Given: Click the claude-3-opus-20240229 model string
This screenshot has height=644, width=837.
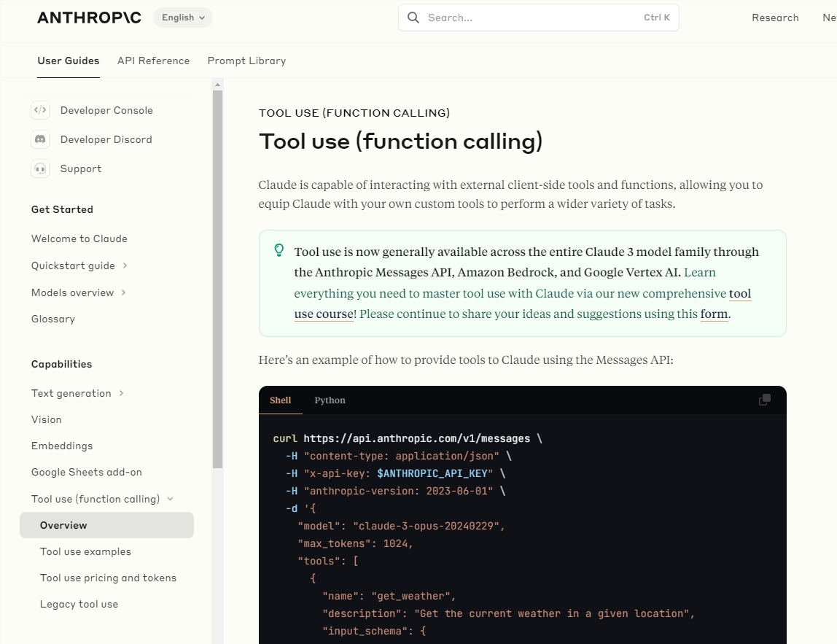Looking at the screenshot, I should click(x=426, y=526).
